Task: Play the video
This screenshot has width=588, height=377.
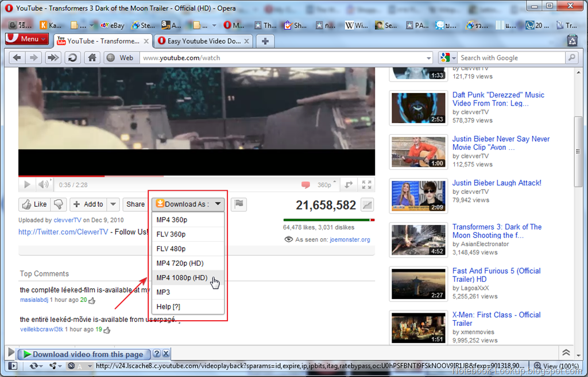Action: point(27,184)
